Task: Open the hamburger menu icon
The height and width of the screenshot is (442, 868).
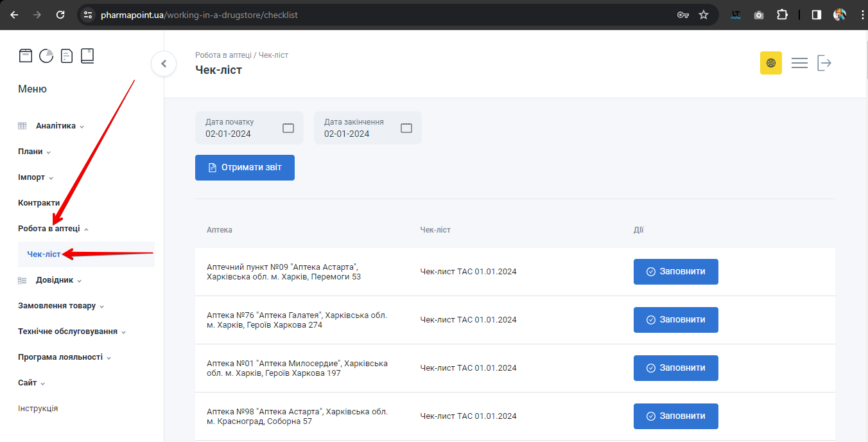Action: click(799, 63)
